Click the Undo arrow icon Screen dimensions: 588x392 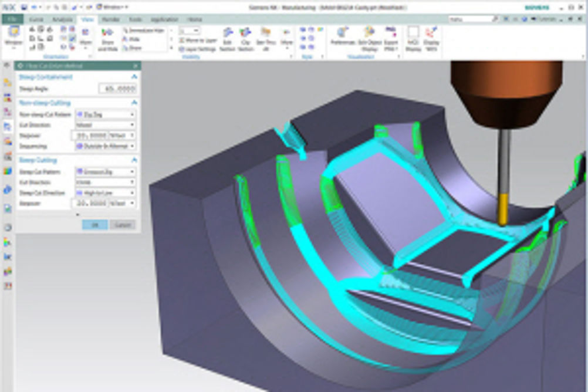pyautogui.click(x=34, y=7)
